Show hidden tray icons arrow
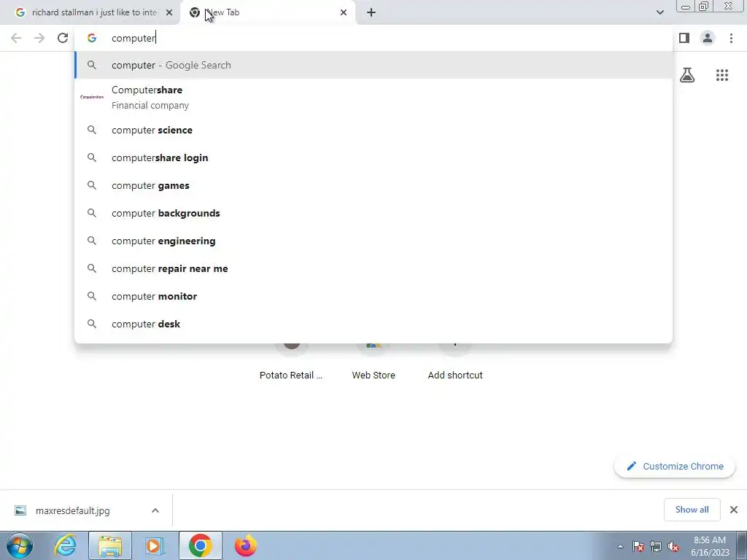 point(620,546)
